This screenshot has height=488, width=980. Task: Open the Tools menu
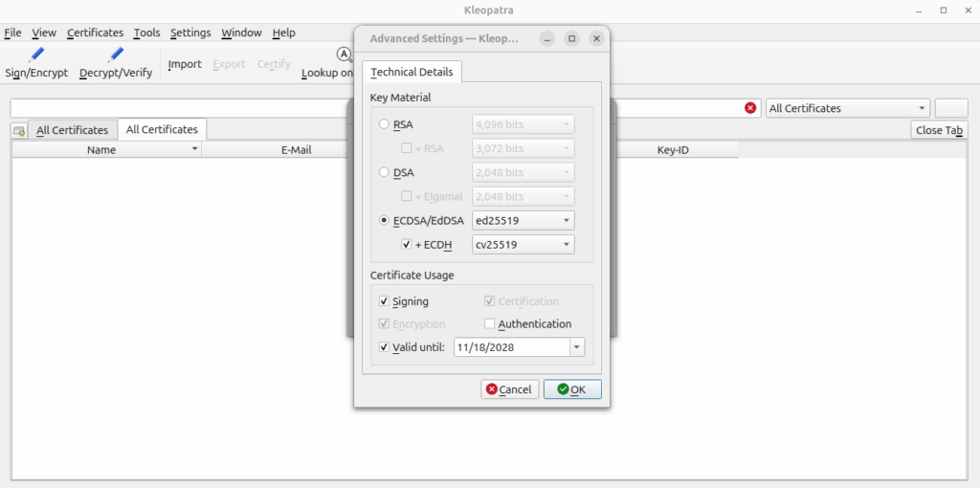pyautogui.click(x=146, y=33)
